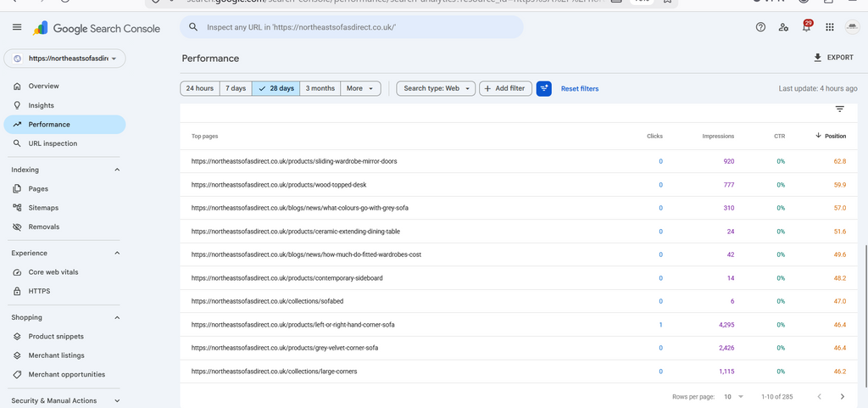Open the Search type: Web dropdown
This screenshot has height=408, width=868.
click(436, 88)
